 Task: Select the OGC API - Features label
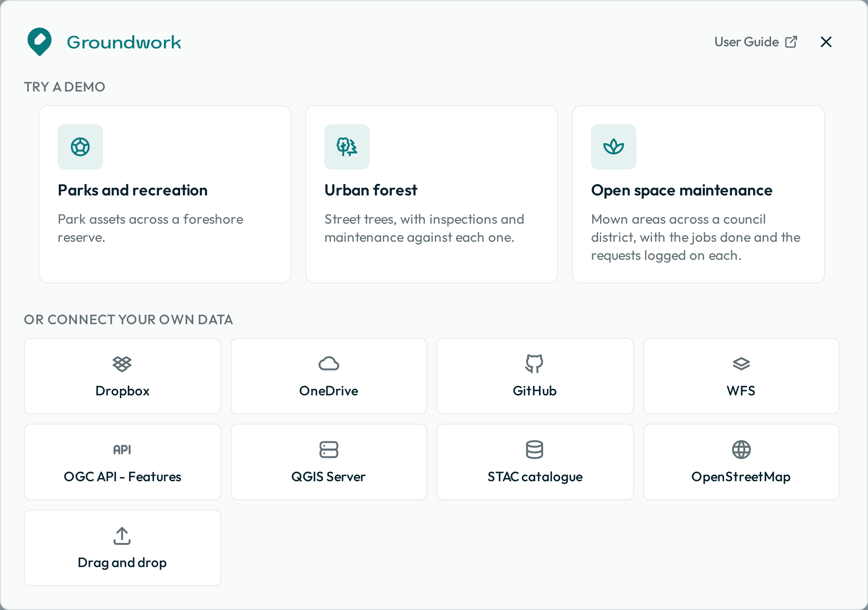(122, 477)
